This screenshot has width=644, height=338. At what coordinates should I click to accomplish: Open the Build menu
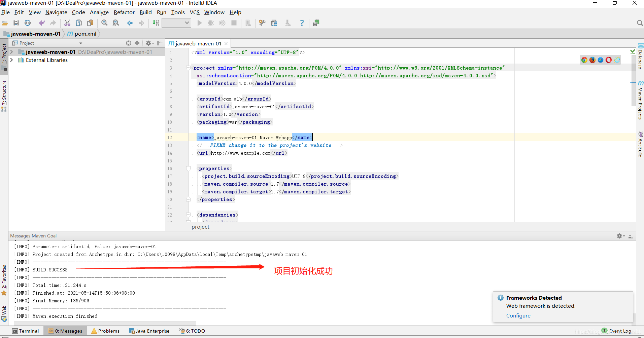tap(145, 12)
